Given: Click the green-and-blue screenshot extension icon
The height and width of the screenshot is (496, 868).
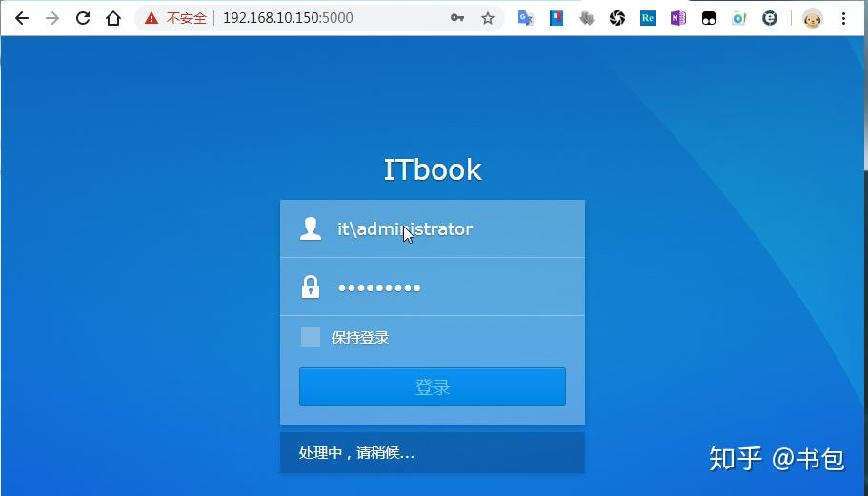Looking at the screenshot, I should click(739, 19).
